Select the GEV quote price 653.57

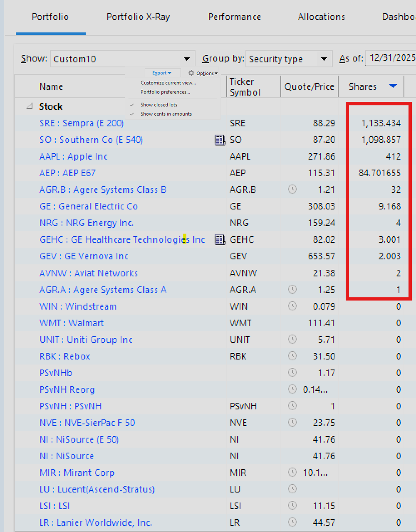[x=322, y=256]
